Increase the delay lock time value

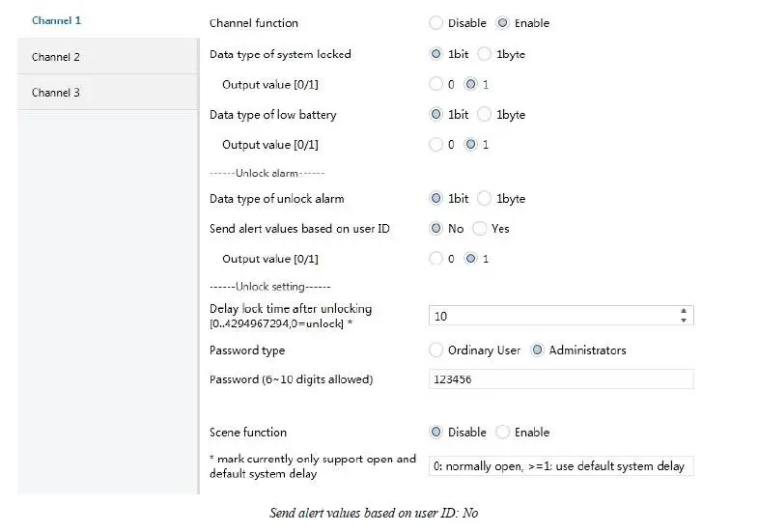[x=684, y=311]
